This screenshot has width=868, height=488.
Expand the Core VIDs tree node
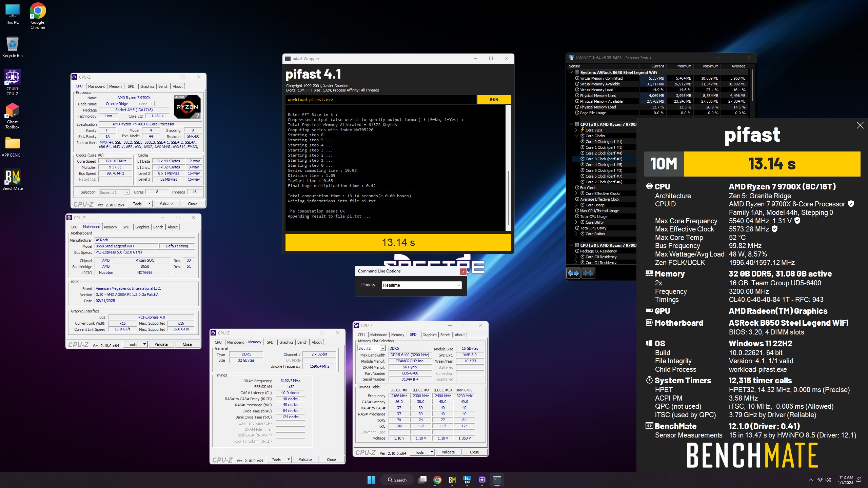pyautogui.click(x=576, y=130)
